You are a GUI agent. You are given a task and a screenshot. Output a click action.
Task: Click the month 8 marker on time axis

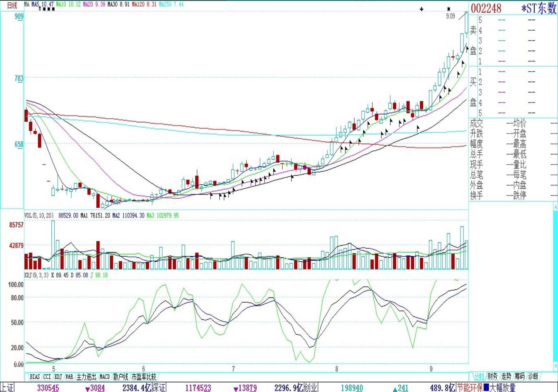[336, 369]
